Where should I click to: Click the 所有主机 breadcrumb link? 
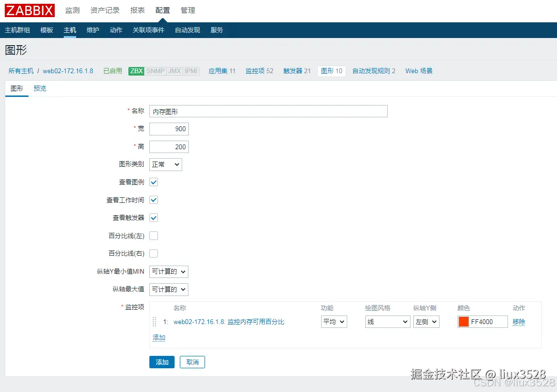click(x=20, y=71)
